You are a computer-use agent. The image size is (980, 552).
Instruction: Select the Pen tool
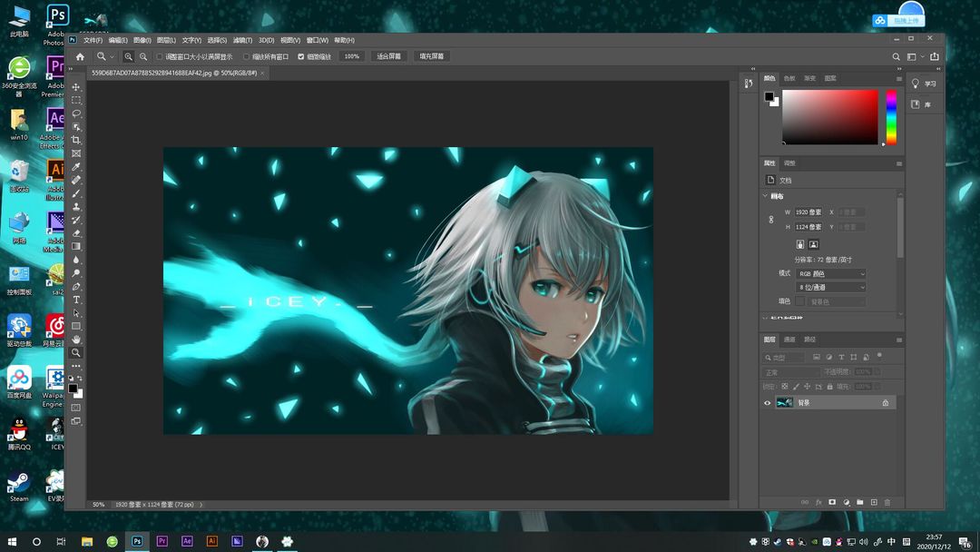point(76,286)
